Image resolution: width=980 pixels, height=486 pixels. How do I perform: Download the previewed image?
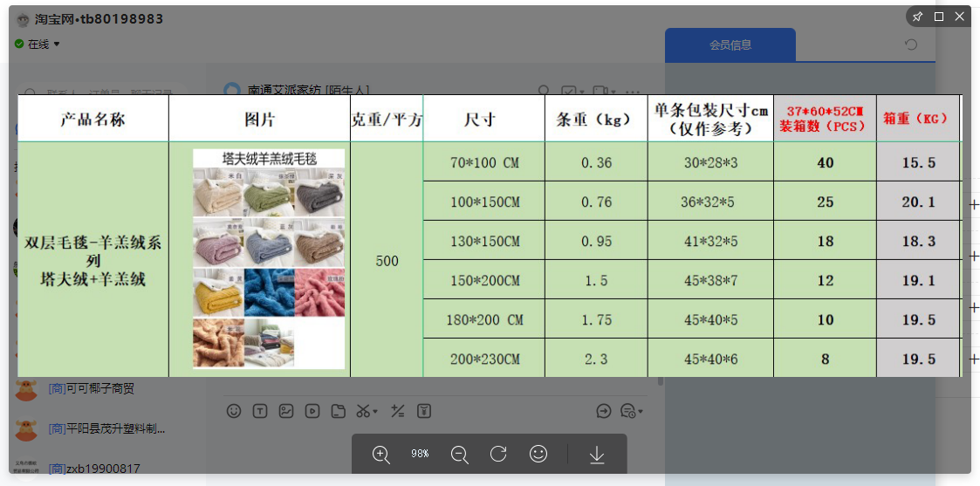(597, 454)
